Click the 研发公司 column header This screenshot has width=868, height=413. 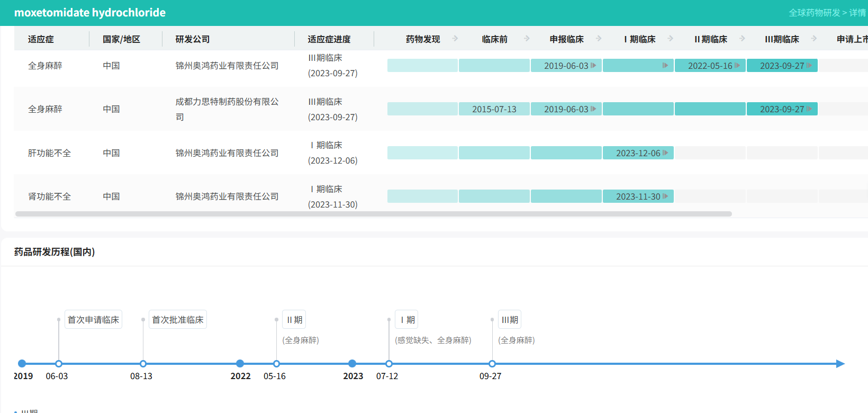[193, 39]
